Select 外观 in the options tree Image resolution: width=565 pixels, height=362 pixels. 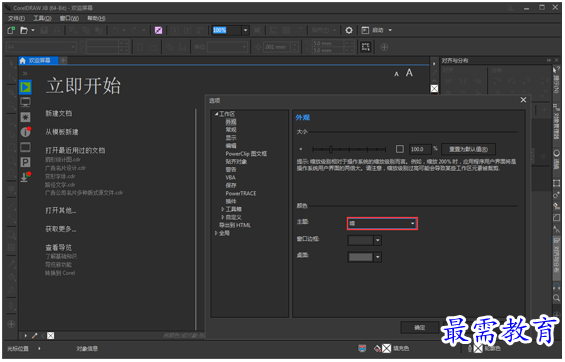coord(231,122)
